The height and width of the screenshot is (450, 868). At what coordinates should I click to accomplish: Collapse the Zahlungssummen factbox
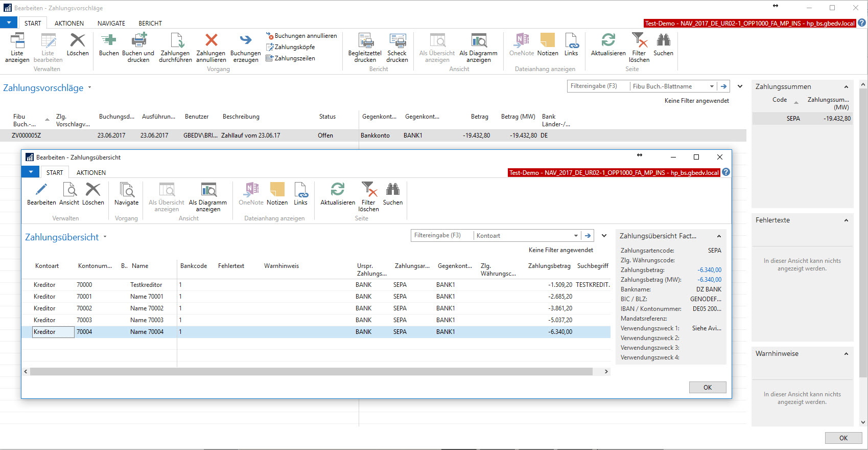click(x=846, y=87)
